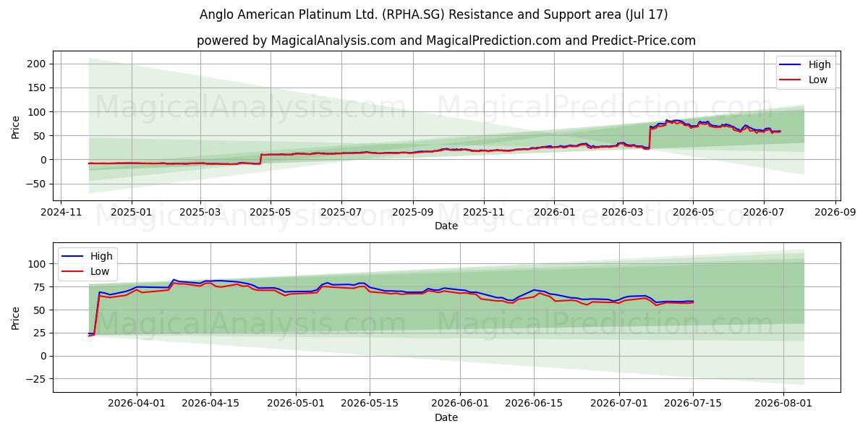The height and width of the screenshot is (434, 868).
Task: Click the 'Date' label beneath the top chart
Action: [446, 226]
